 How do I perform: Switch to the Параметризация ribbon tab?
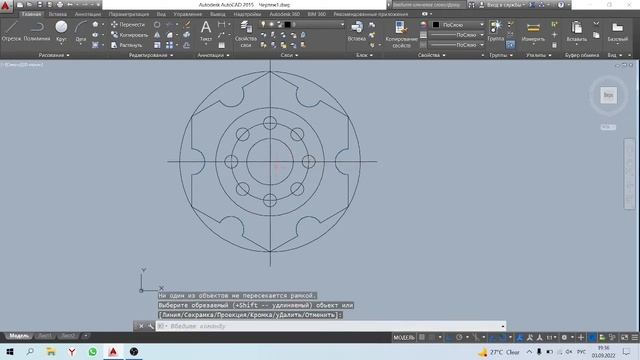point(129,14)
